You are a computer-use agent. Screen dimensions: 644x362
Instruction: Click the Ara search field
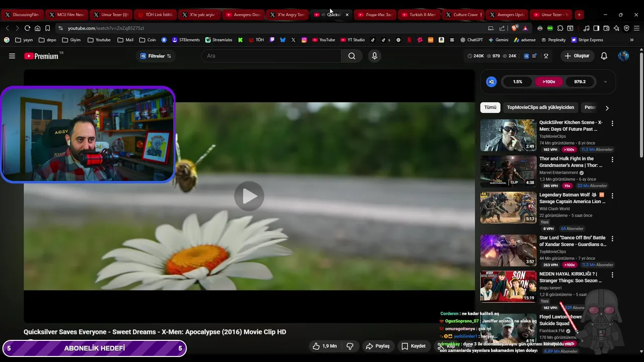[x=272, y=56]
